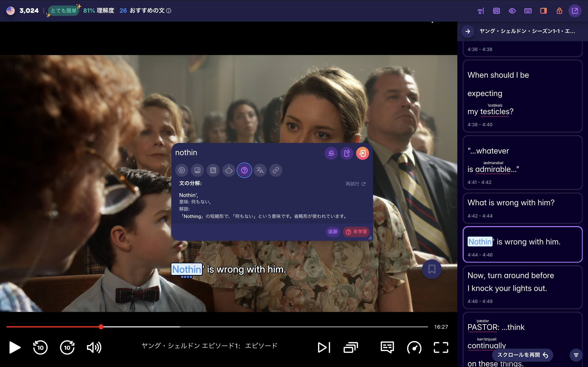The height and width of the screenshot is (367, 588).
Task: Click the CC subtitles icon in the top toolbar
Action: point(497,11)
